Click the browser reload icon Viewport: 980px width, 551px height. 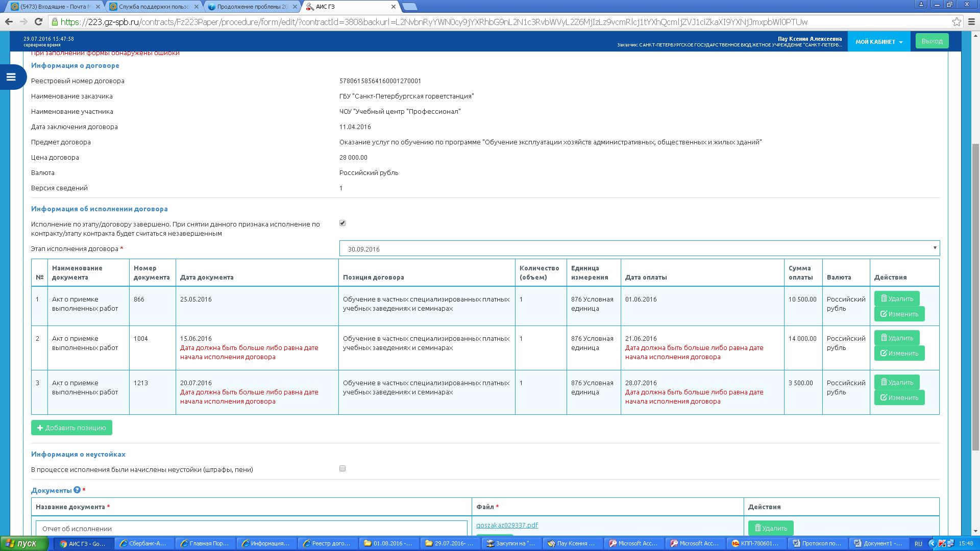[38, 22]
